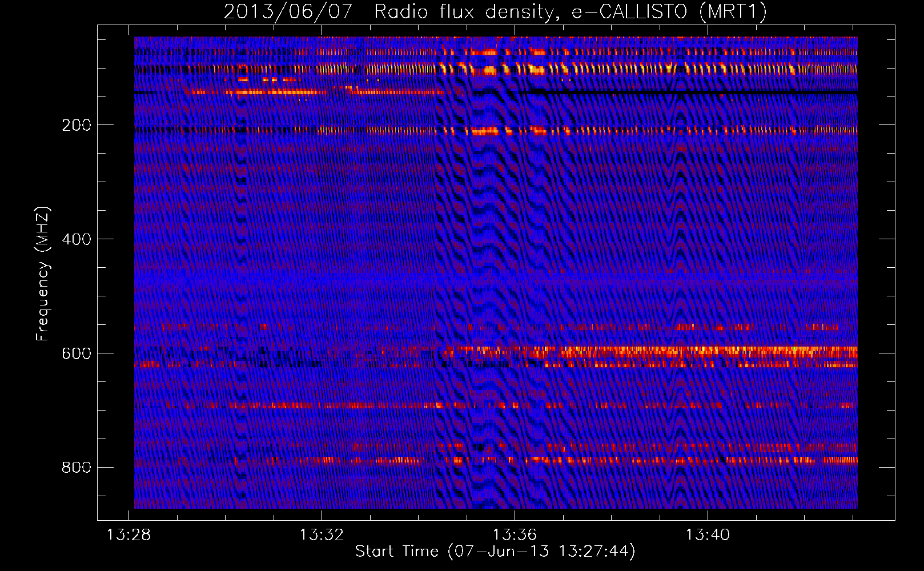
Task: Click the 'Start Time (07-Jun-13 13:27:44)' axis label
Action: click(x=495, y=552)
